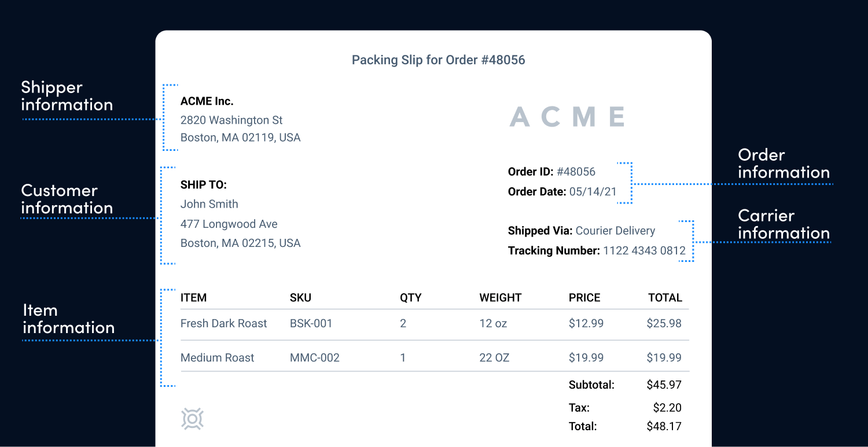Viewport: 868px width, 447px height.
Task: Select the Fresh Dark Roast row item
Action: 223,323
